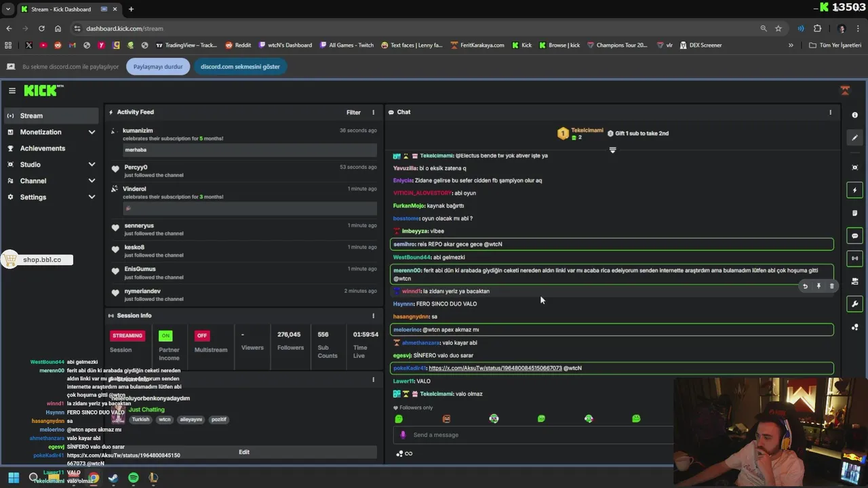Image resolution: width=868 pixels, height=488 pixels.
Task: Open Tüm Yer İşaretleri bookmarks folder
Action: [x=835, y=45]
